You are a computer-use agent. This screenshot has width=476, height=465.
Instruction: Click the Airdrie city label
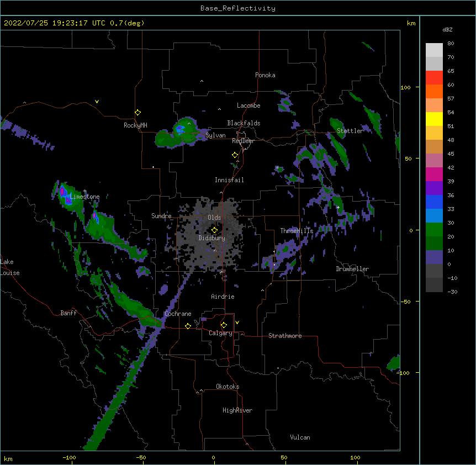(223, 297)
